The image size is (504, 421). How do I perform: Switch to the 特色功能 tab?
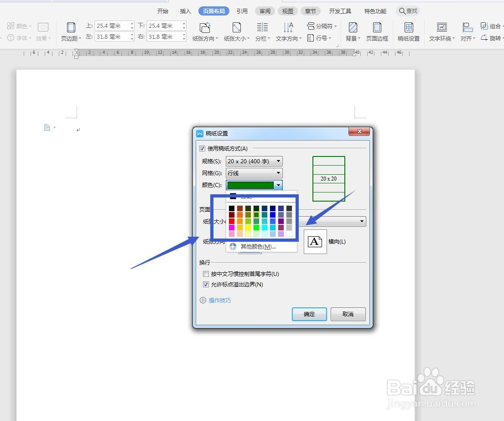coord(375,11)
